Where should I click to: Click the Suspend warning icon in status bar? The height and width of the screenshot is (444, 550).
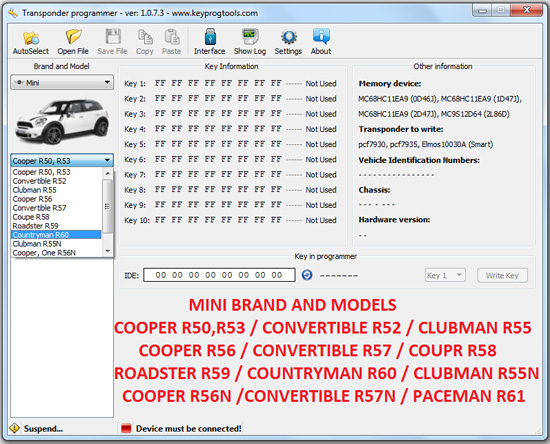click(14, 428)
